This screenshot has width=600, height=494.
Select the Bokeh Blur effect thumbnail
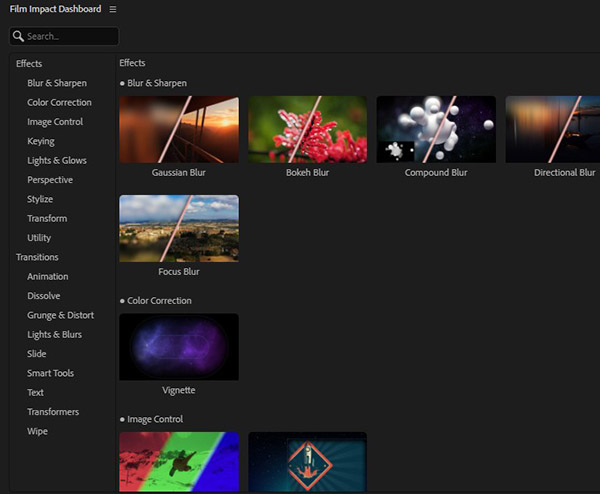pyautogui.click(x=307, y=129)
